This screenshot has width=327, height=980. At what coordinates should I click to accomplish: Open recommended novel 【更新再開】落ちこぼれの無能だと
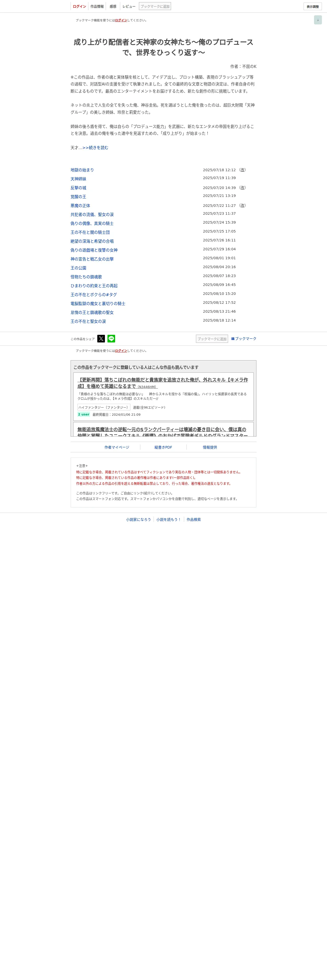point(163,383)
